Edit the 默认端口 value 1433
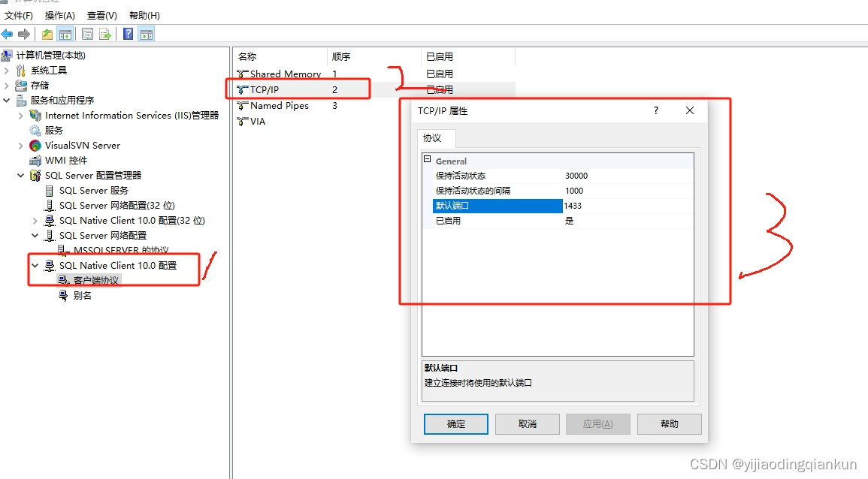 pyautogui.click(x=628, y=206)
